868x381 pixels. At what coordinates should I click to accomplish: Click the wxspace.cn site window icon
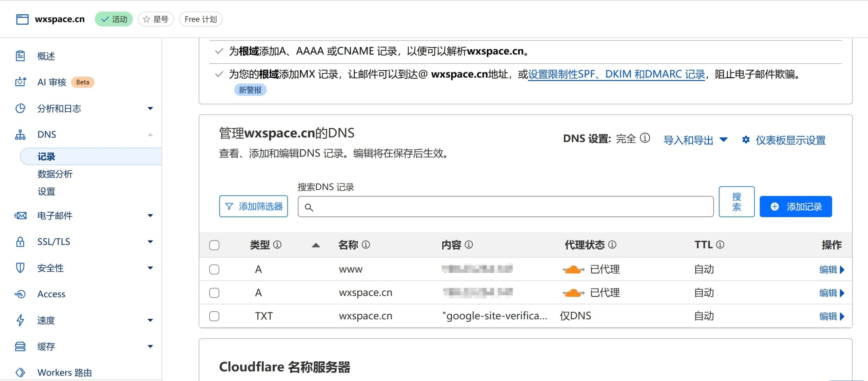point(22,19)
